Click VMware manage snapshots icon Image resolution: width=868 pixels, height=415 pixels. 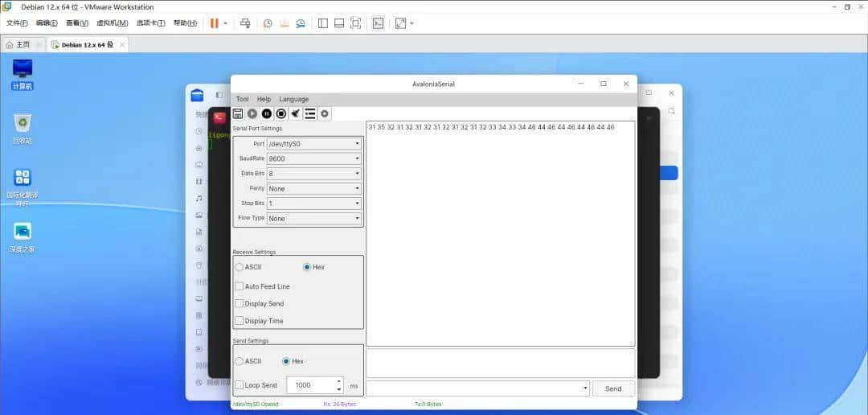(x=301, y=23)
